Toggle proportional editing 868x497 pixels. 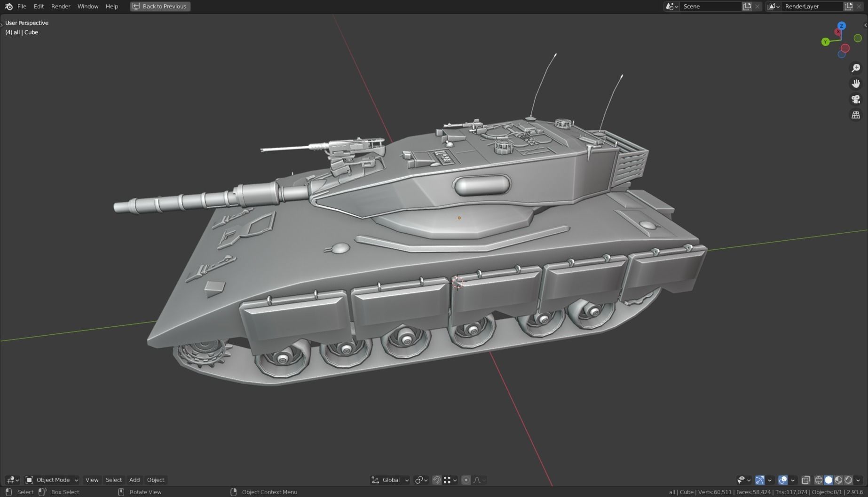(x=466, y=480)
